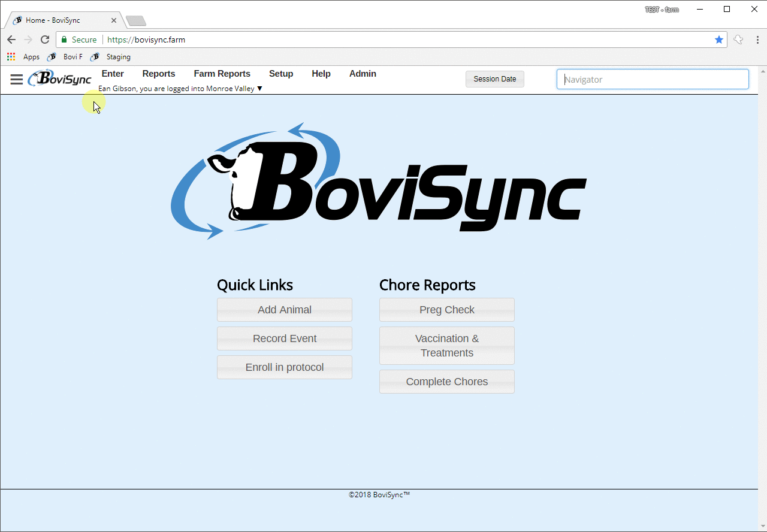
Task: Close the Home - BoviSync tab
Action: pos(114,20)
